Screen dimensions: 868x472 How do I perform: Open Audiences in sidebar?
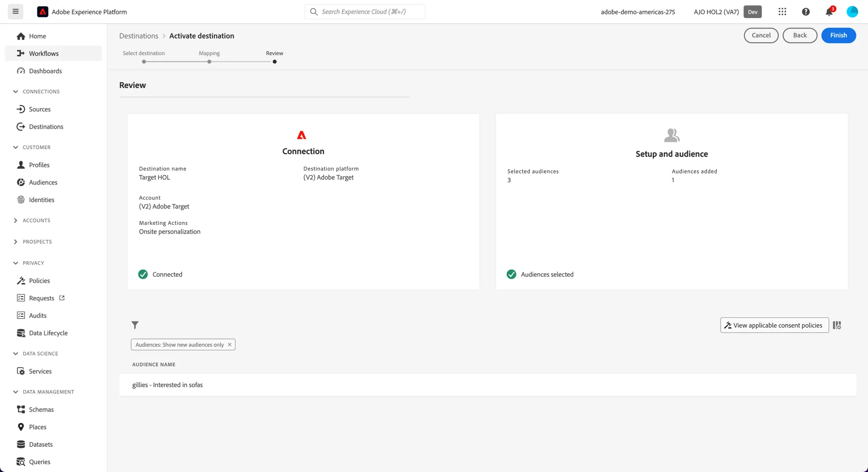pos(53,182)
